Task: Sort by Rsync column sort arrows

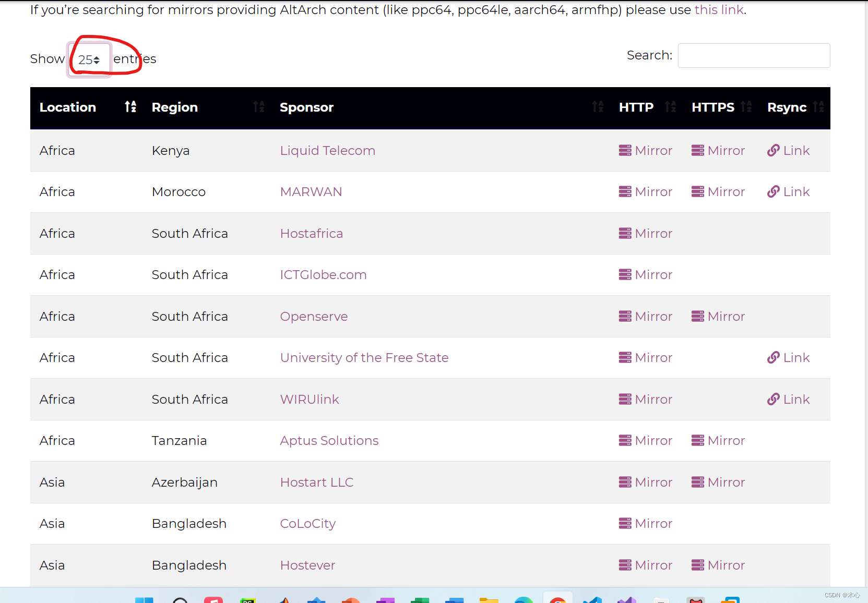Action: pos(819,107)
